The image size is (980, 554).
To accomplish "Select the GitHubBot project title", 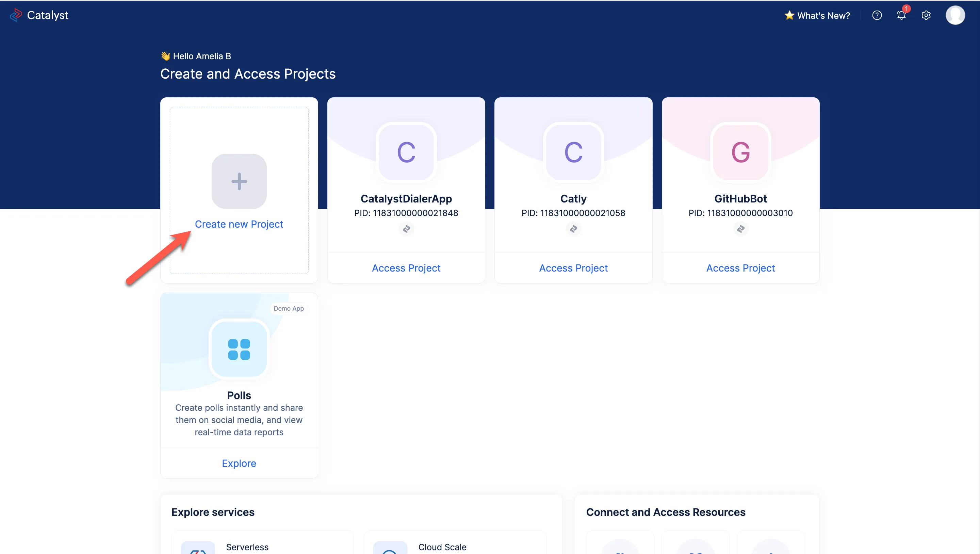I will [x=741, y=199].
